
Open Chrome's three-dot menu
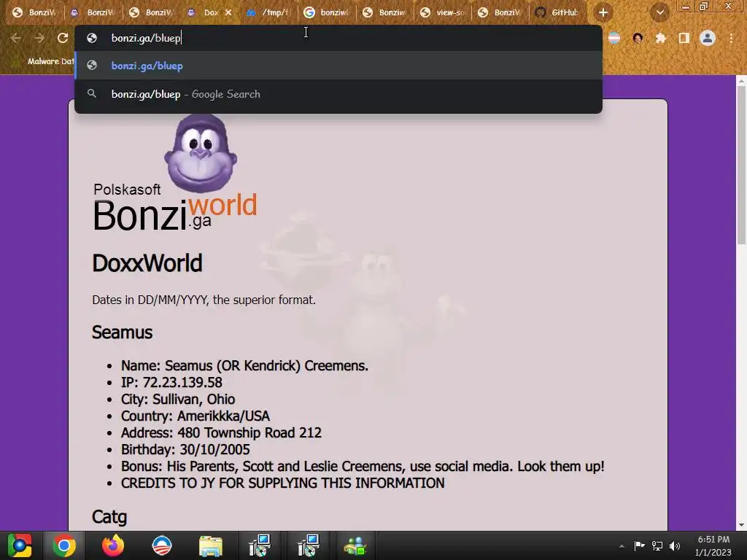(731, 38)
